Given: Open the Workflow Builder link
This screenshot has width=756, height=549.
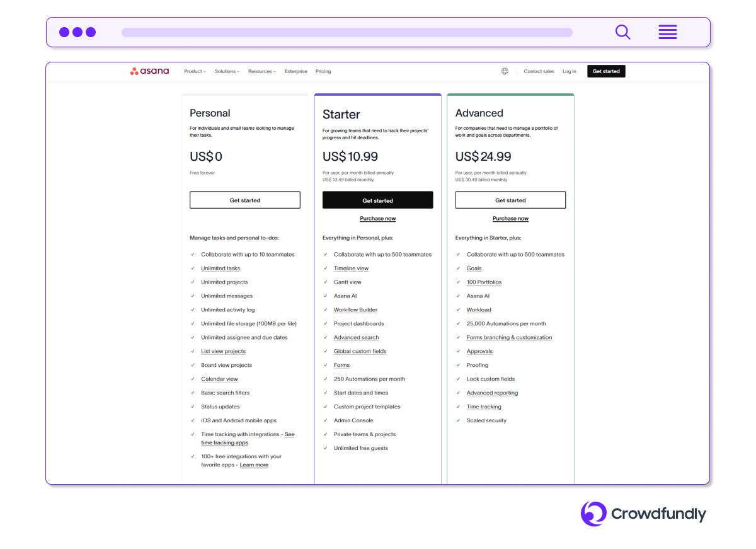Looking at the screenshot, I should click(x=355, y=310).
